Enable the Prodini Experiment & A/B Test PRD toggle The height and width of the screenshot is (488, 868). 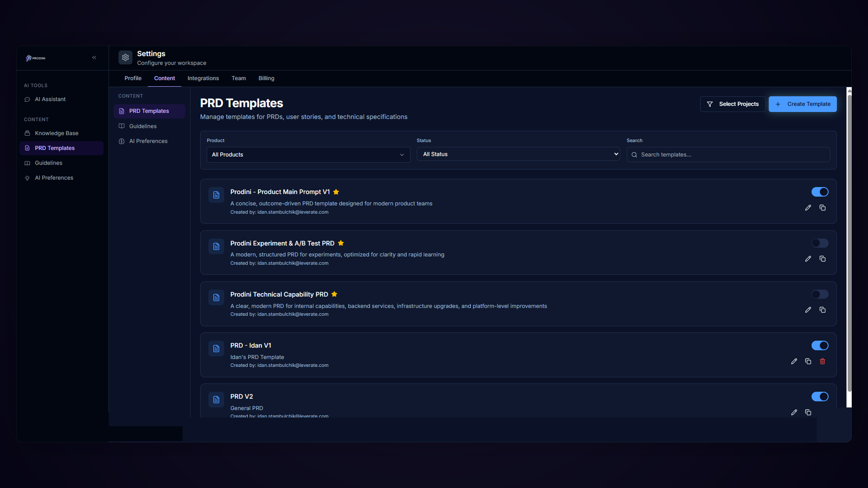(x=820, y=243)
